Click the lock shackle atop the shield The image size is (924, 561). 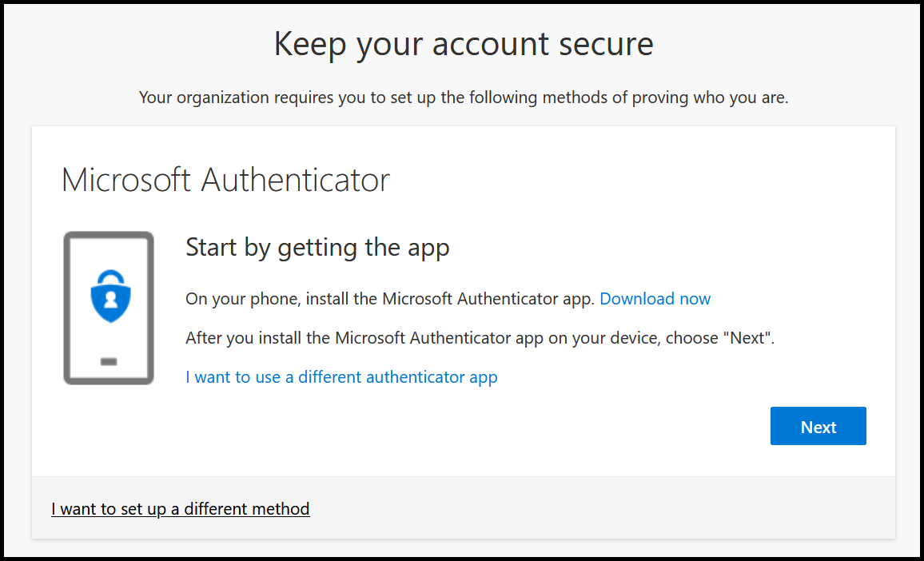point(110,277)
